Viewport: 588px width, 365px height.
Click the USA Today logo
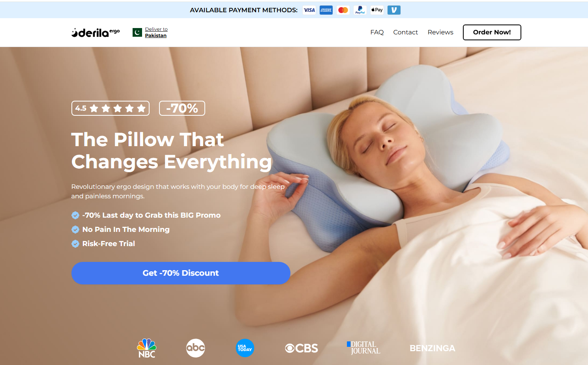point(245,348)
